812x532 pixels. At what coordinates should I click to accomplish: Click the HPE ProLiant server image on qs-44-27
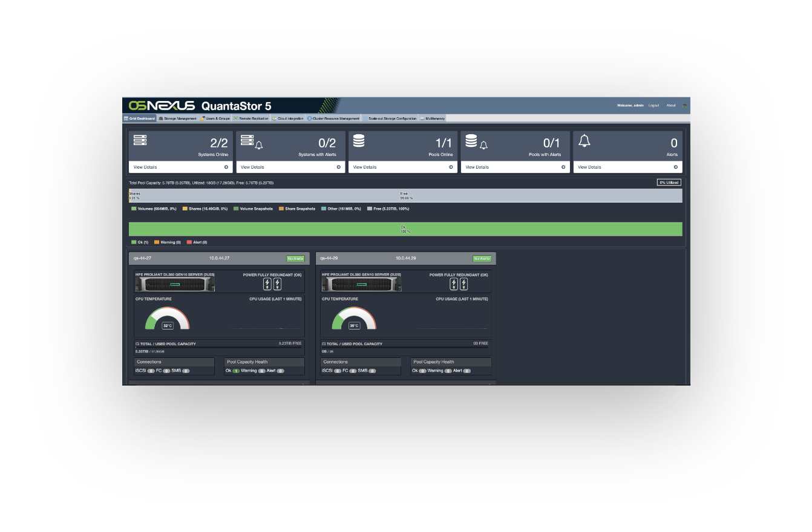click(175, 284)
